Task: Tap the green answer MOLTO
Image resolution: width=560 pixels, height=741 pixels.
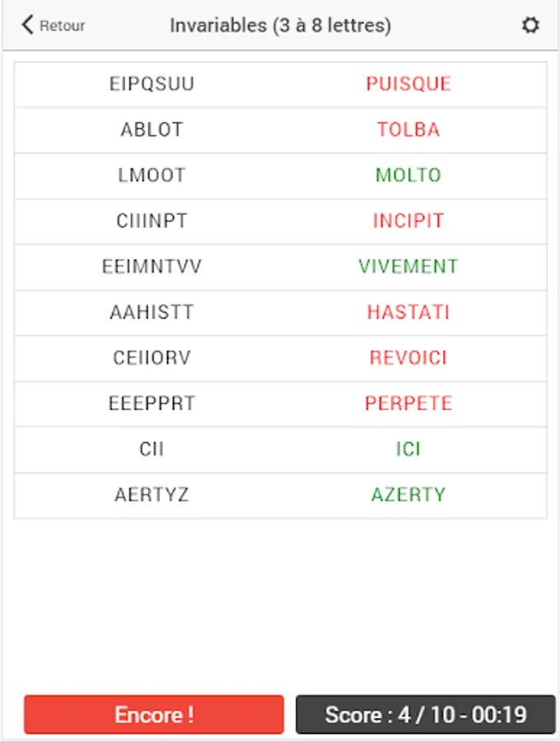Action: 408,175
